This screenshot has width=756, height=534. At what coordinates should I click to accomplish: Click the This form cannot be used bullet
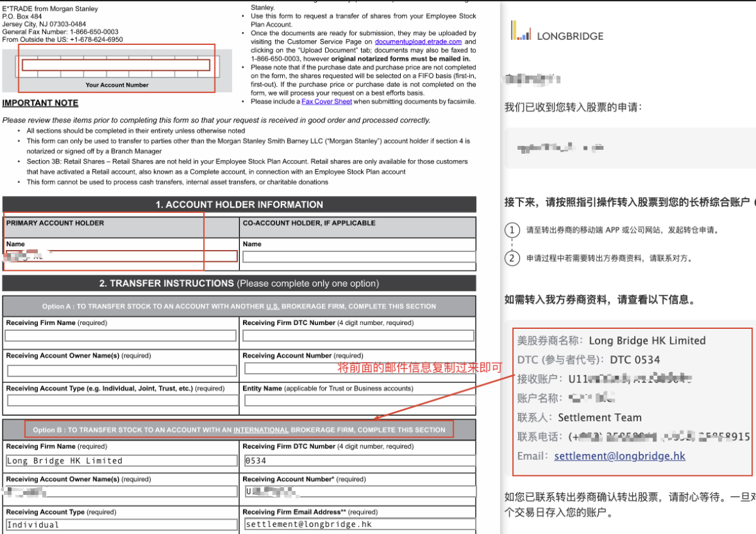tap(177, 182)
